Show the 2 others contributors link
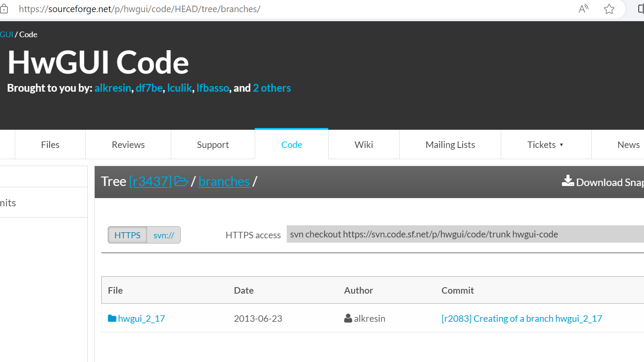The height and width of the screenshot is (362, 644). (x=272, y=88)
